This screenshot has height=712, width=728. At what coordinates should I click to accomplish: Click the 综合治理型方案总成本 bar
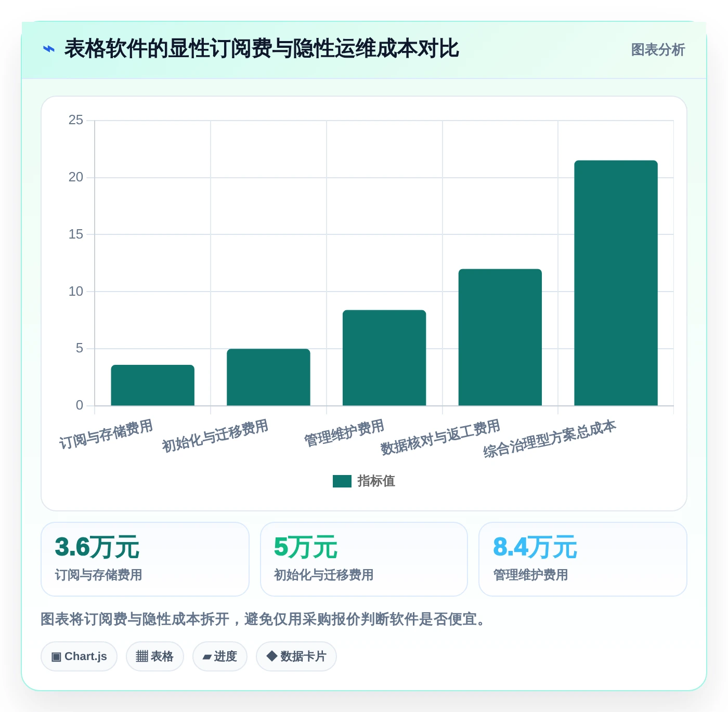pyautogui.click(x=616, y=283)
